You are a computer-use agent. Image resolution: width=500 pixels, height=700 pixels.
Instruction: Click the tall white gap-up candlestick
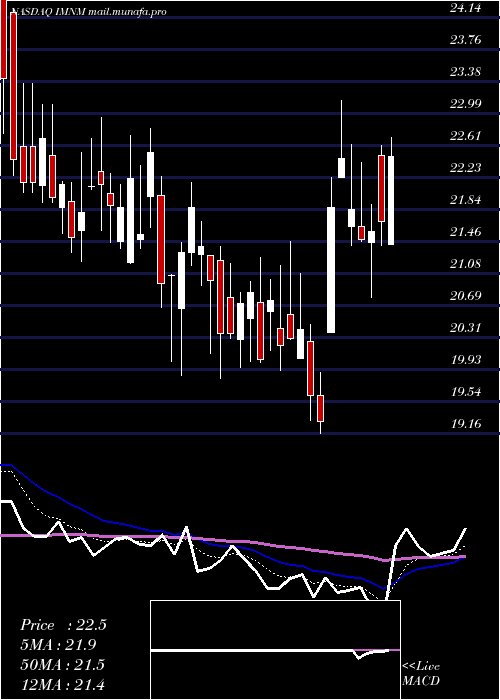331,270
